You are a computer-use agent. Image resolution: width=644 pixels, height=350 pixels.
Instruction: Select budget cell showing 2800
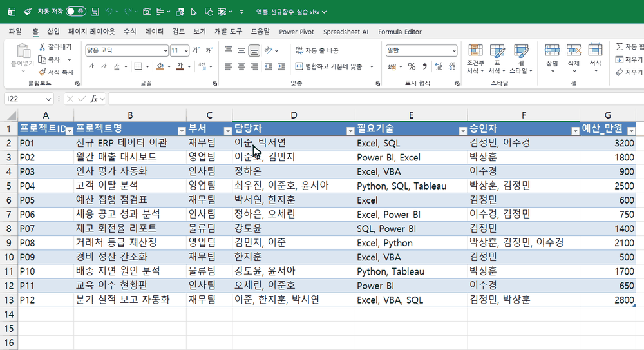pyautogui.click(x=608, y=300)
